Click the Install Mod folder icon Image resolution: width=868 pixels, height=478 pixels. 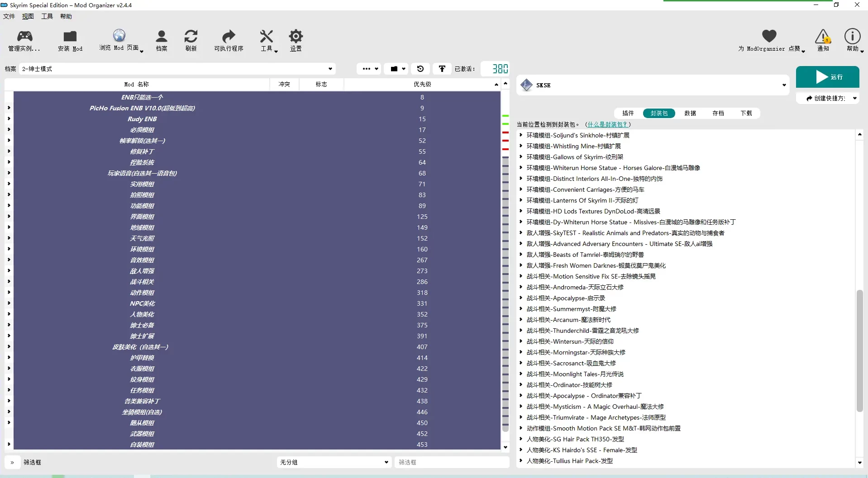coord(70,36)
